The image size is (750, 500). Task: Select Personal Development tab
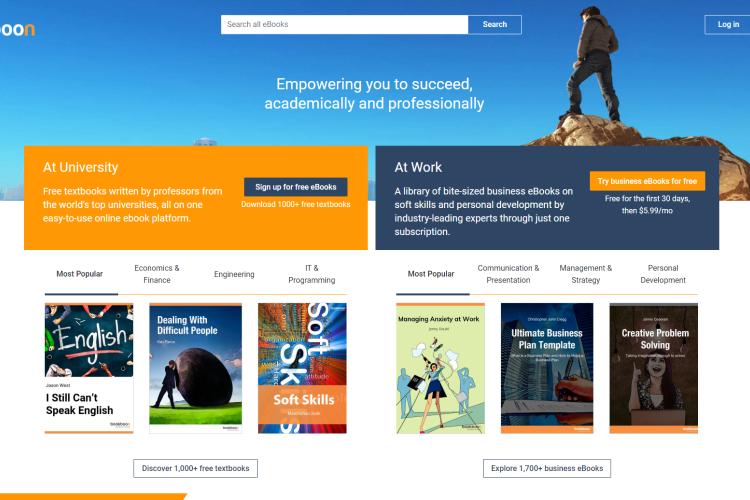[x=662, y=274]
